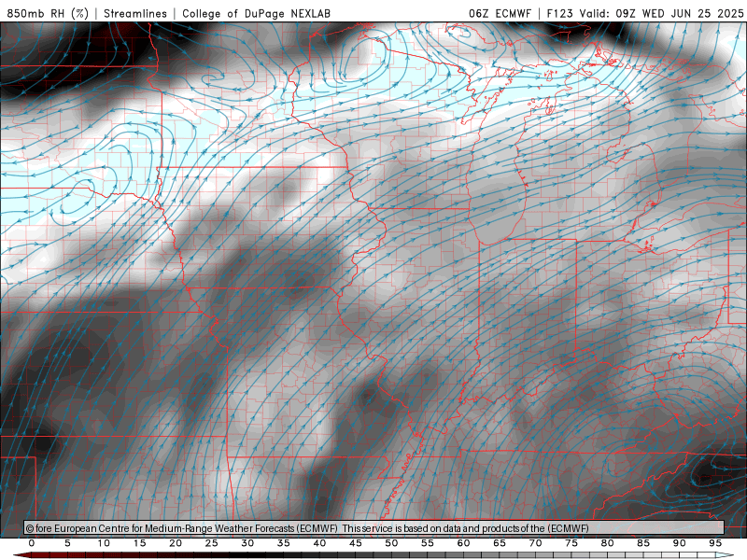
Task: Click the humidity scale value '65'
Action: pos(500,543)
